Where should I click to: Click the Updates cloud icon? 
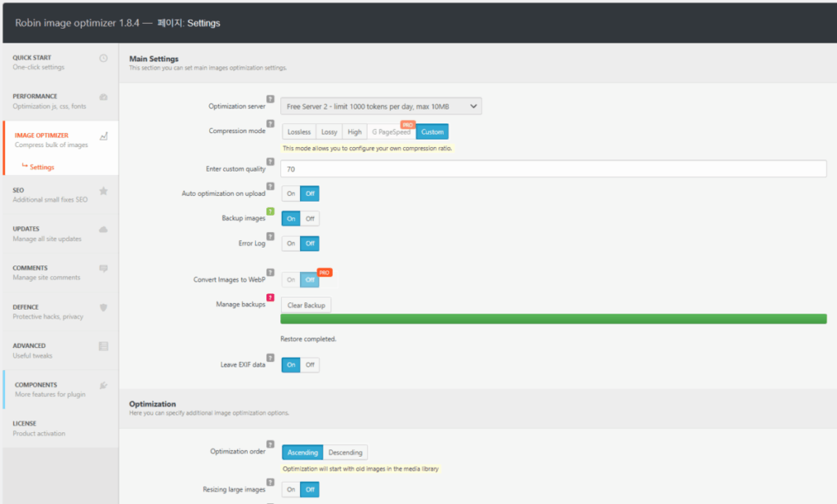(x=103, y=230)
